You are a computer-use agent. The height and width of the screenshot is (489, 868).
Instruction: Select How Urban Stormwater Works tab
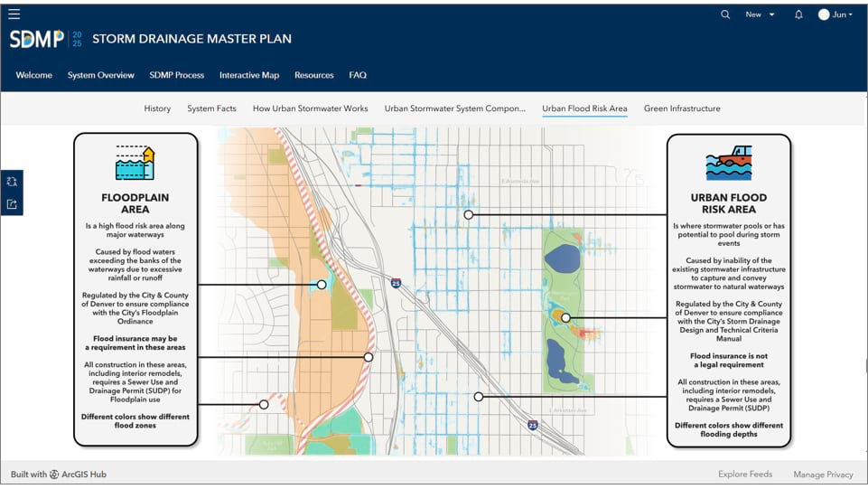click(x=310, y=108)
